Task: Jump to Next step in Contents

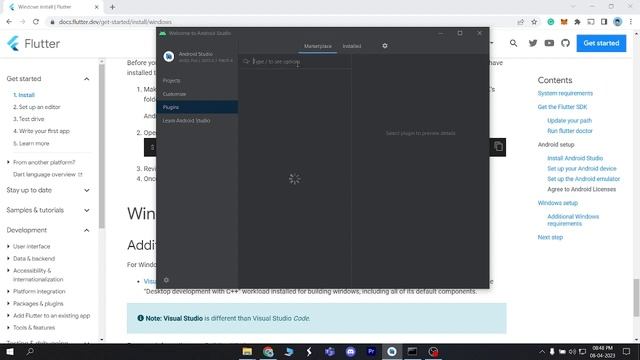Action: coord(550,237)
